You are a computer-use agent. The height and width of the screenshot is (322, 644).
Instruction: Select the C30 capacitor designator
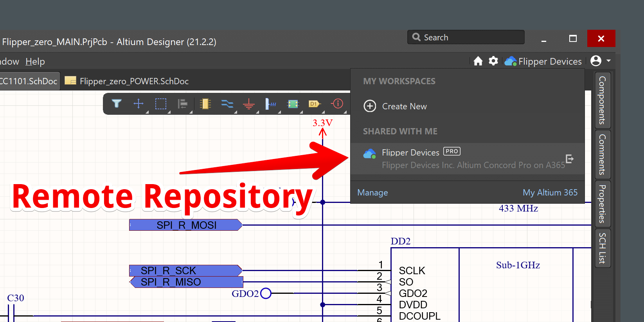click(x=16, y=298)
